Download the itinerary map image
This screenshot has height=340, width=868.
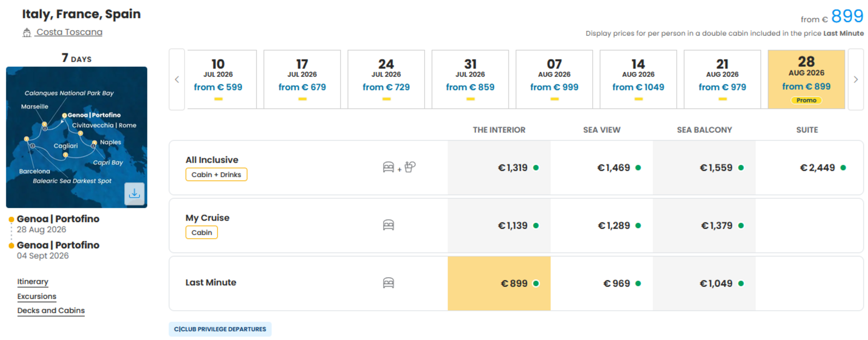pyautogui.click(x=134, y=194)
